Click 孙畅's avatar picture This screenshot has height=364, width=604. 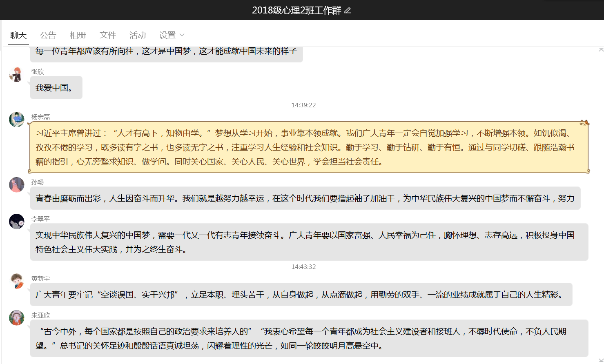point(17,185)
